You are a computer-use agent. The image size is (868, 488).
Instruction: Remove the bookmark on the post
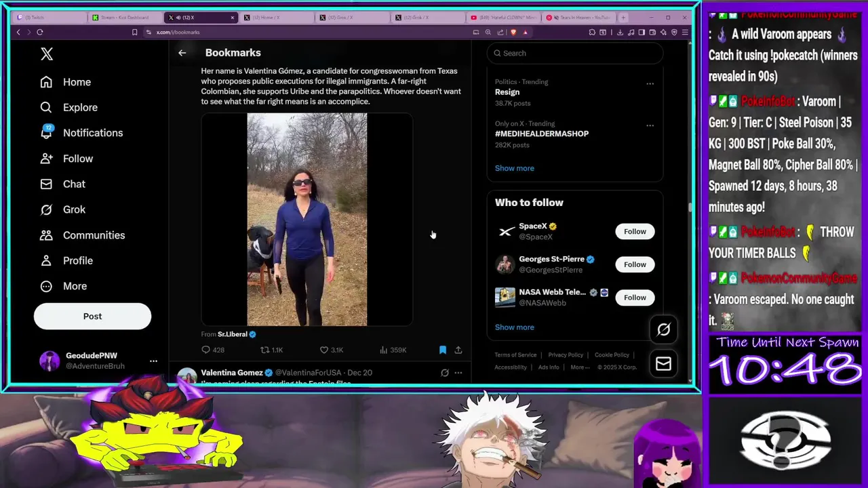click(x=443, y=350)
